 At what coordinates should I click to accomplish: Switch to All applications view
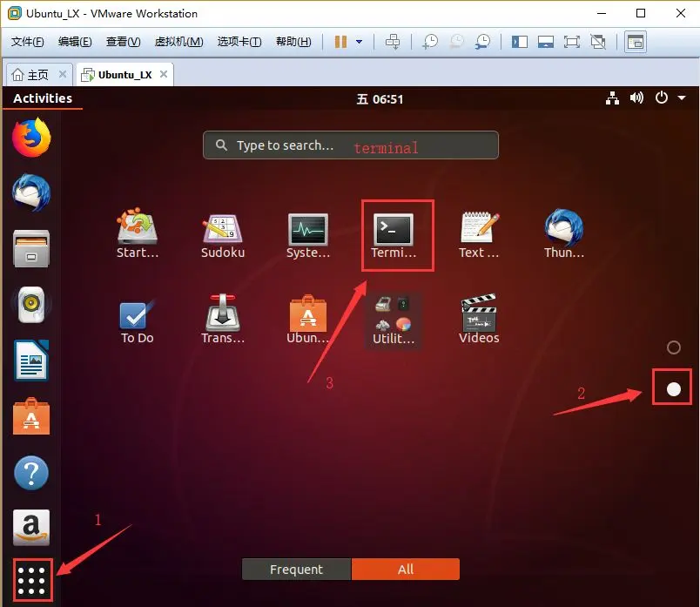[406, 569]
